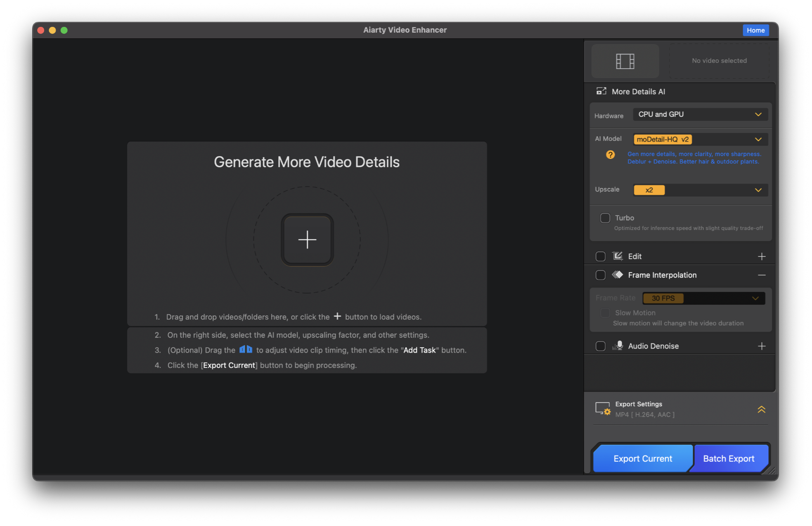Click the Frame Interpolation diamond icon
812x526 pixels.
[618, 275]
